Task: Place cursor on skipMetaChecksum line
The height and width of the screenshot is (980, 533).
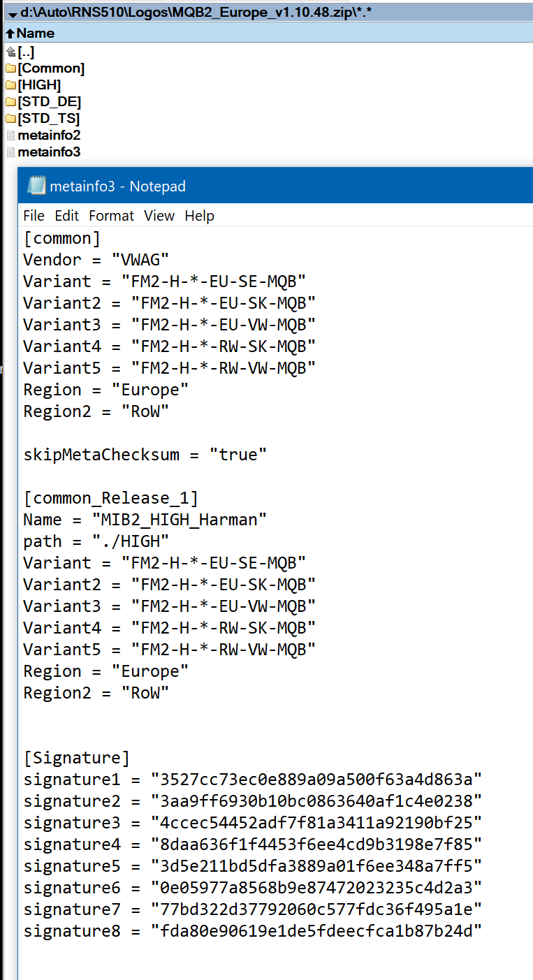Action: tap(145, 455)
